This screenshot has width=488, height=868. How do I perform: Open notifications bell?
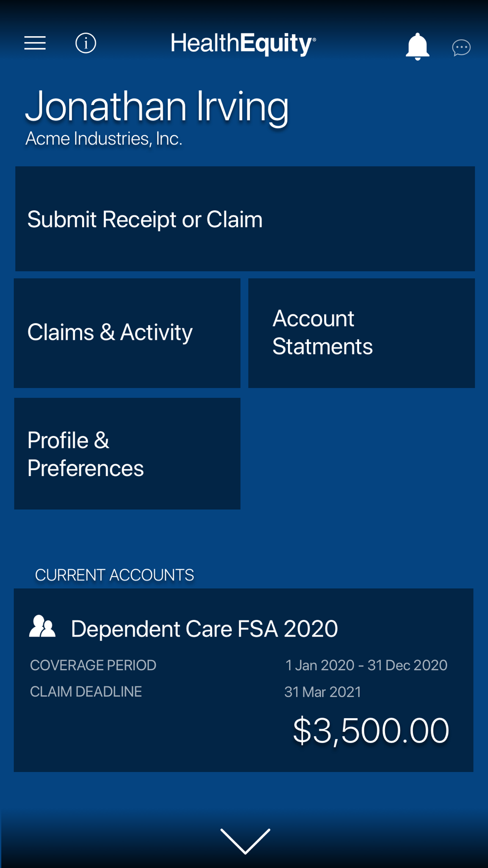click(417, 47)
